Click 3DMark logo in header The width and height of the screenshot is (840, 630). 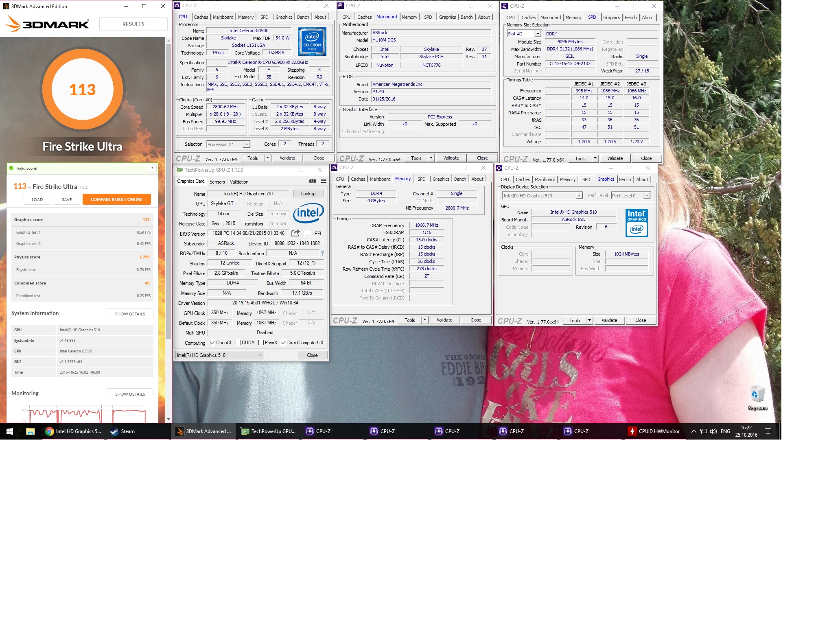click(x=48, y=24)
